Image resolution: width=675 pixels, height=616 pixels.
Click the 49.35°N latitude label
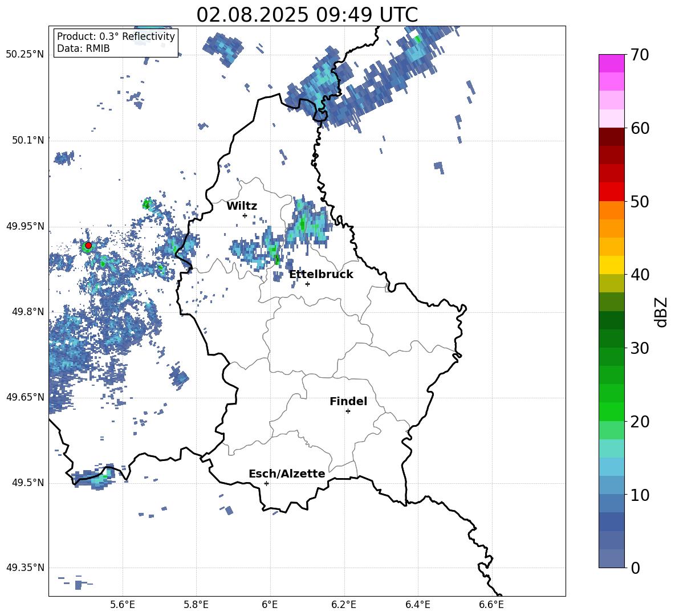click(x=25, y=568)
